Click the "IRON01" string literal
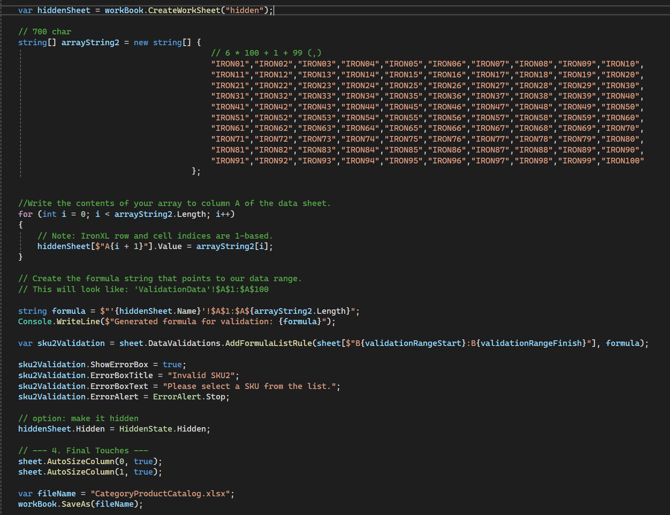The height and width of the screenshot is (515, 670). (x=230, y=64)
